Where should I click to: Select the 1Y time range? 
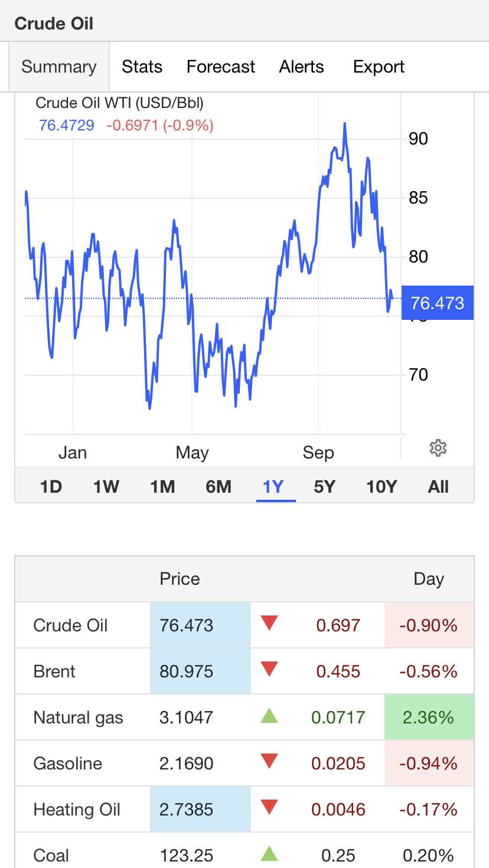273,487
